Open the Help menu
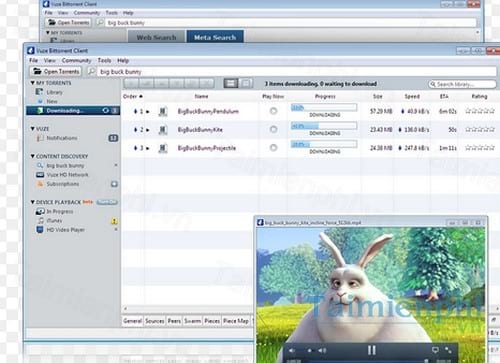Viewport: 500px width, 363px height. coord(123,60)
